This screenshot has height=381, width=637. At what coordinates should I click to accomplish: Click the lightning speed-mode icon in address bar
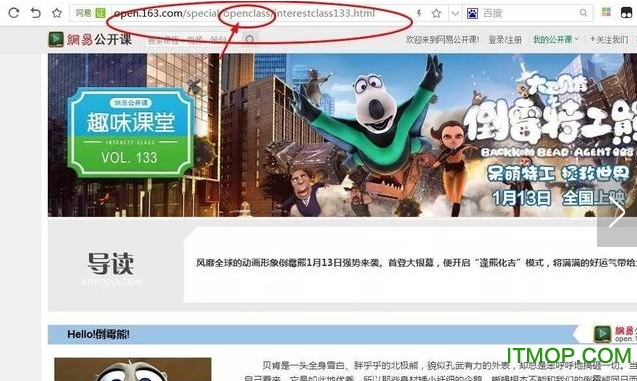(419, 13)
